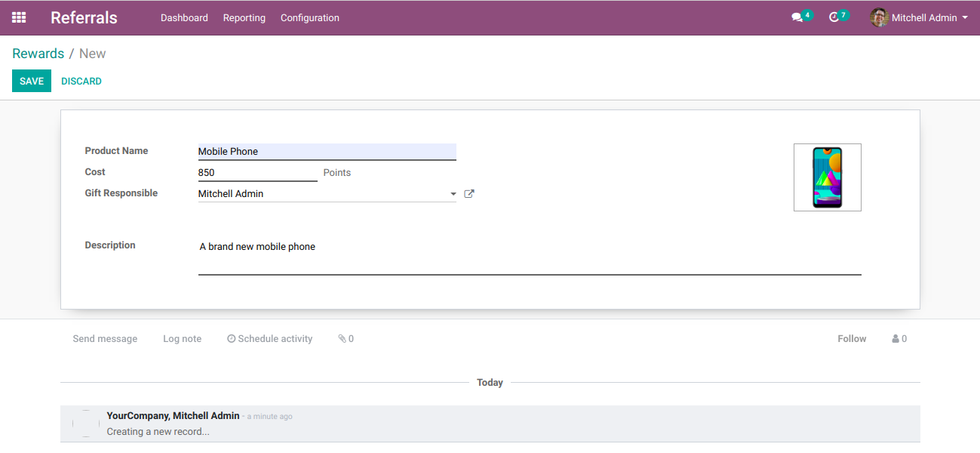Click the 'Points' unit label
The height and width of the screenshot is (453, 980).
tap(337, 173)
